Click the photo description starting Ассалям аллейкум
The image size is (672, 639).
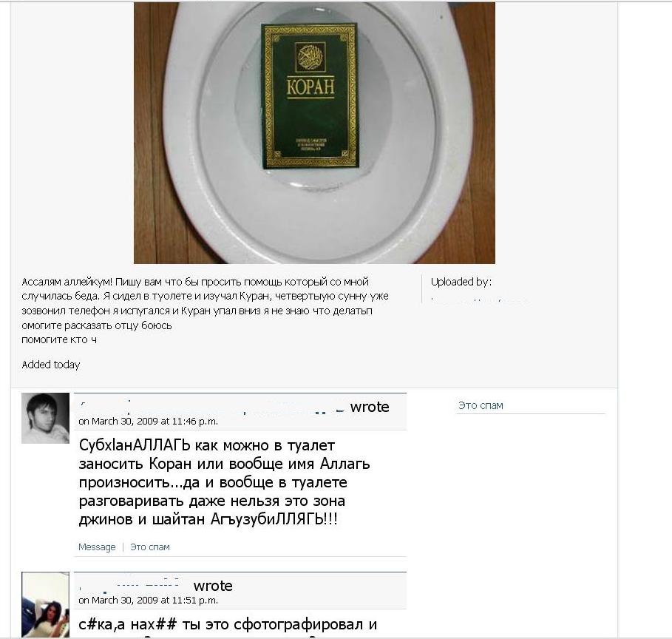[205, 311]
